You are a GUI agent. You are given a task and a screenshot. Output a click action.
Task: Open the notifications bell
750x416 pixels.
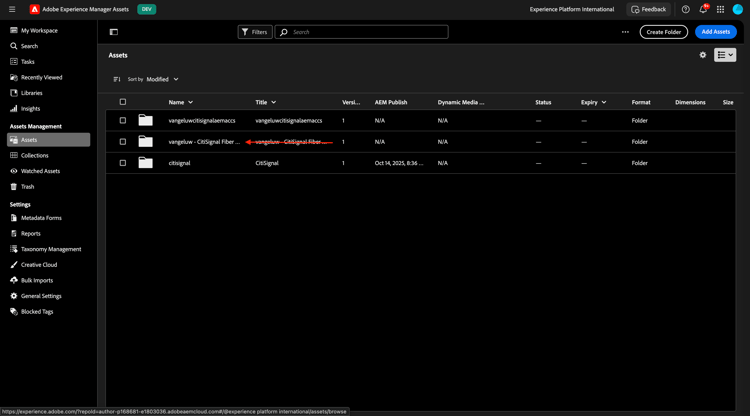click(x=703, y=9)
